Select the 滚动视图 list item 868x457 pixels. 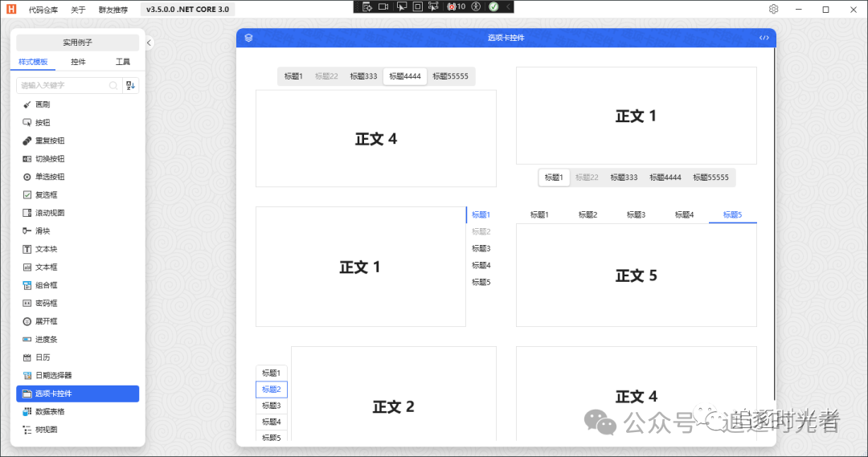77,213
